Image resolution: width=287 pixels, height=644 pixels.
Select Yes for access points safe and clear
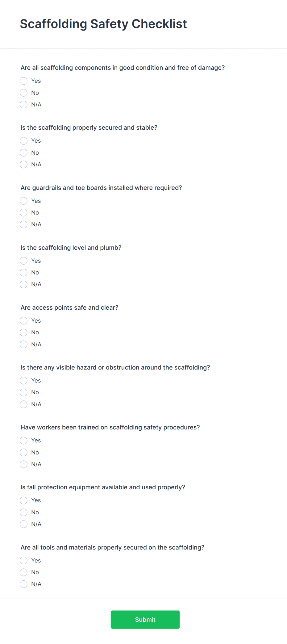(x=24, y=321)
